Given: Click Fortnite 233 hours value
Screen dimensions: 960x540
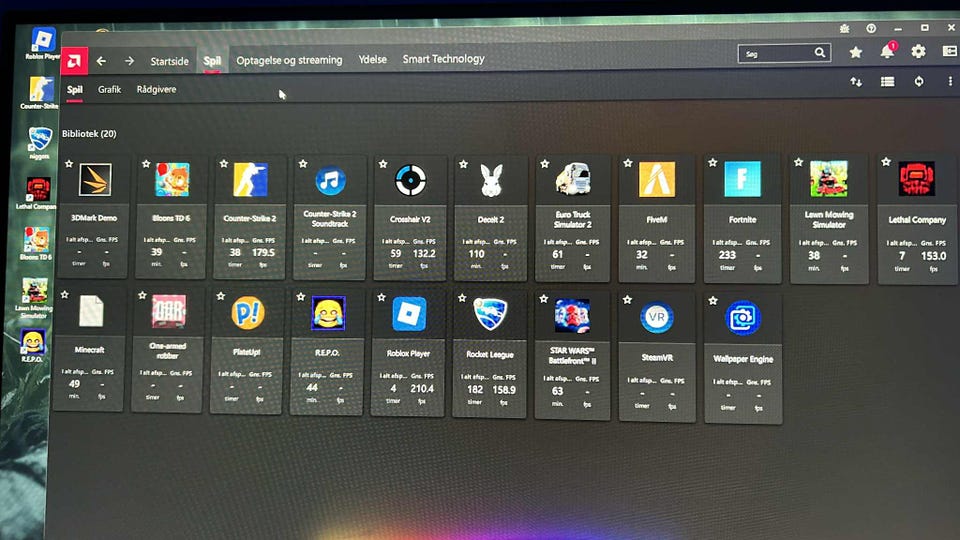Looking at the screenshot, I should point(727,255).
